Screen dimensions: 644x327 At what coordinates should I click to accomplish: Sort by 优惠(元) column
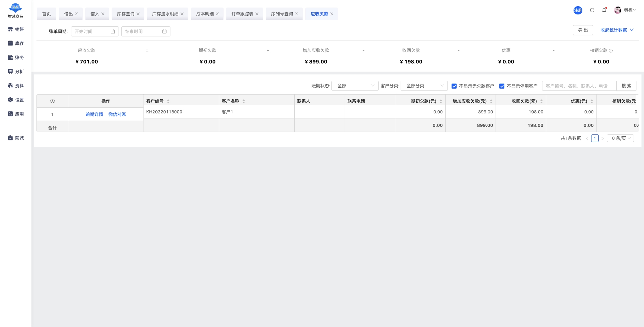[592, 101]
